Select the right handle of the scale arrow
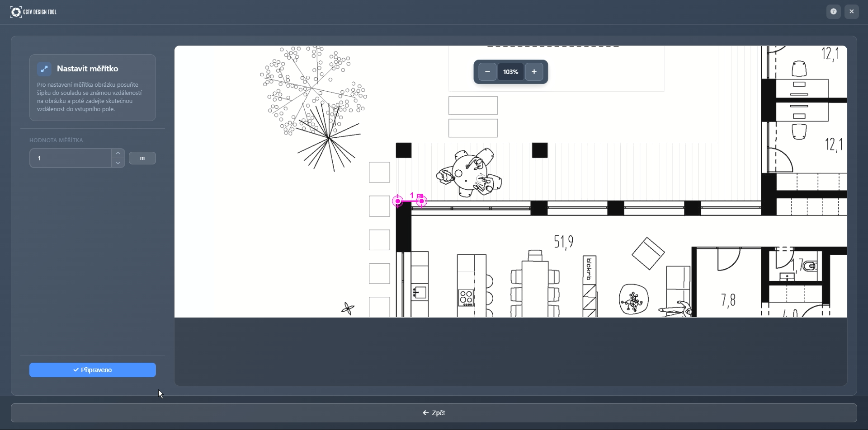The width and height of the screenshot is (868, 430). [422, 201]
